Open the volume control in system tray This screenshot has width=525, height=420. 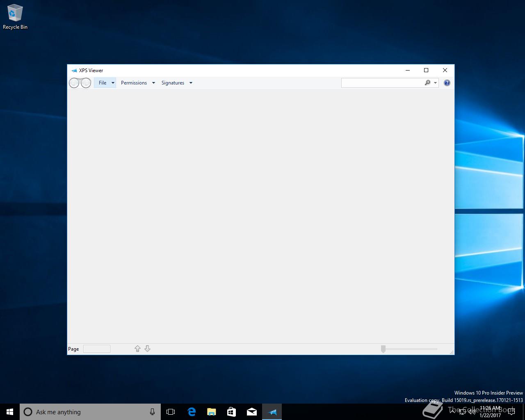[472, 412]
